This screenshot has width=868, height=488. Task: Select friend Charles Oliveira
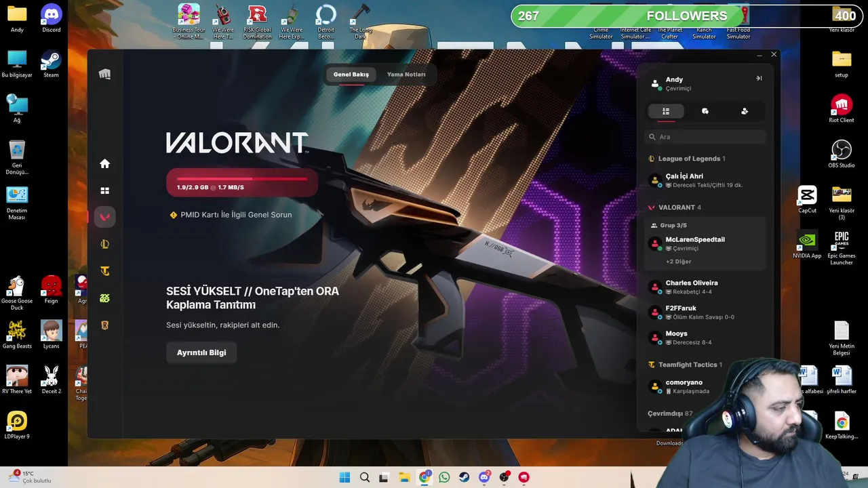[705, 287]
